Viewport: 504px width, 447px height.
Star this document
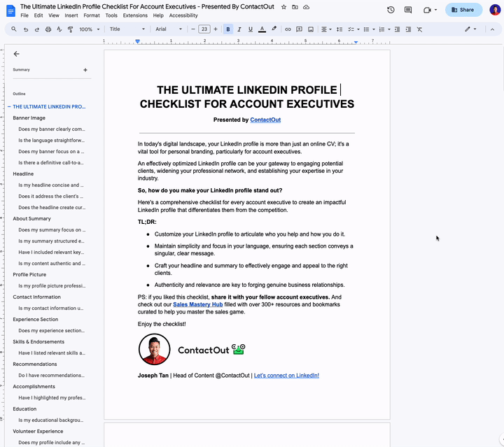click(283, 6)
